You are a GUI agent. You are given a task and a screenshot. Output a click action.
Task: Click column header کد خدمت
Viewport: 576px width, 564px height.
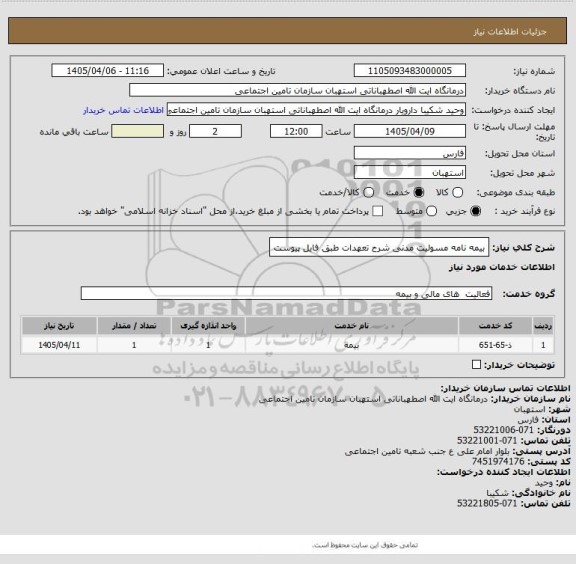click(x=495, y=326)
